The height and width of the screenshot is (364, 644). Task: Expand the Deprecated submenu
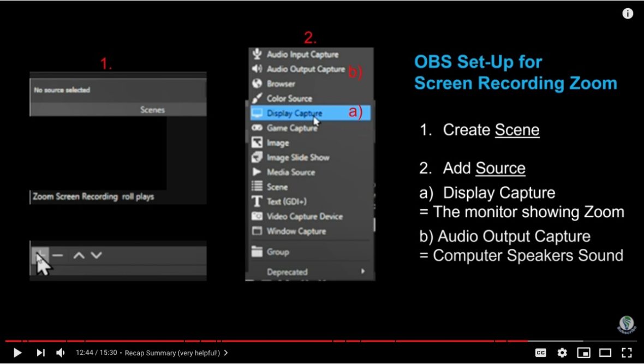pos(287,271)
